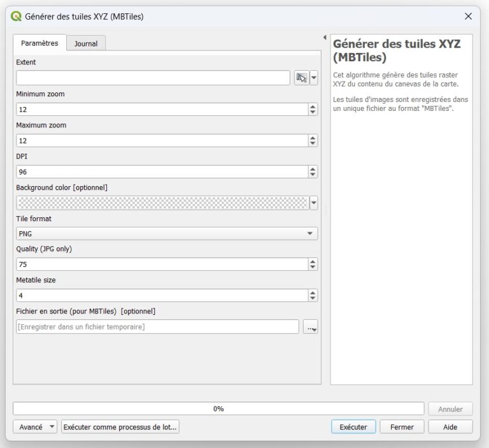
Task: Click the transparent Background color swatch
Action: (x=162, y=203)
